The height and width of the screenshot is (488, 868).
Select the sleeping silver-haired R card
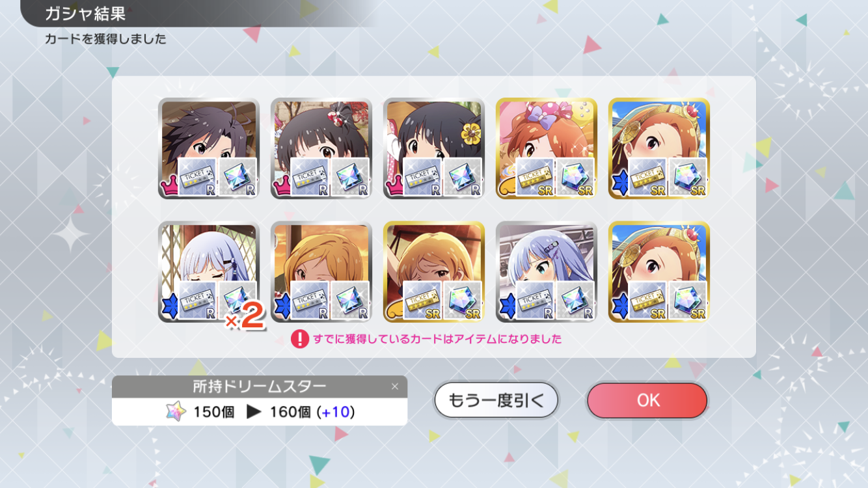[209, 271]
